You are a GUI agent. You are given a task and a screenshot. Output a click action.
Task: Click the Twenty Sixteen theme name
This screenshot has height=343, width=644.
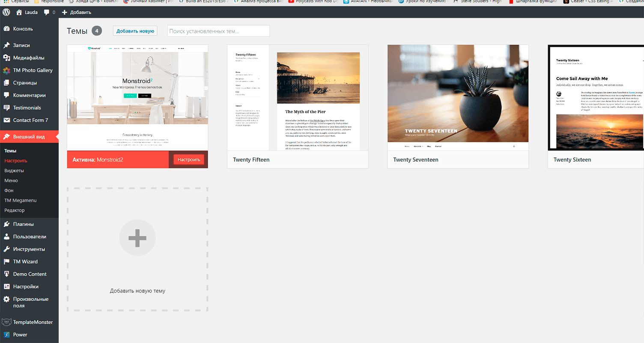(x=572, y=159)
